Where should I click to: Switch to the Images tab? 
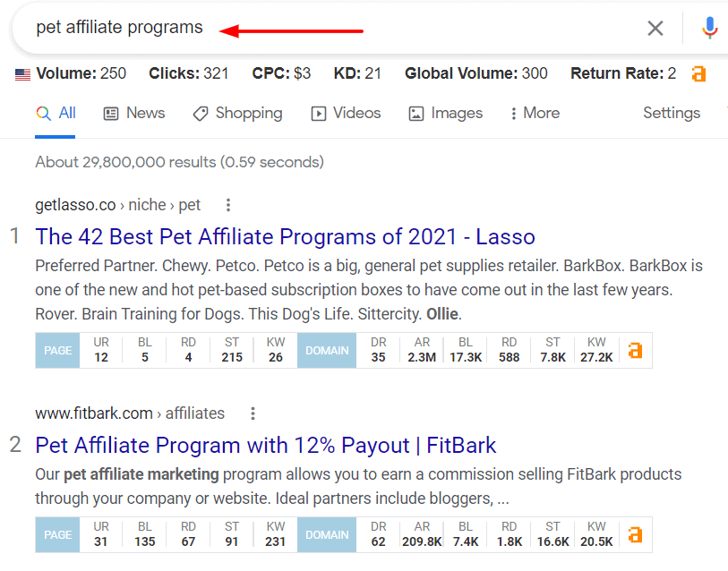coord(445,113)
